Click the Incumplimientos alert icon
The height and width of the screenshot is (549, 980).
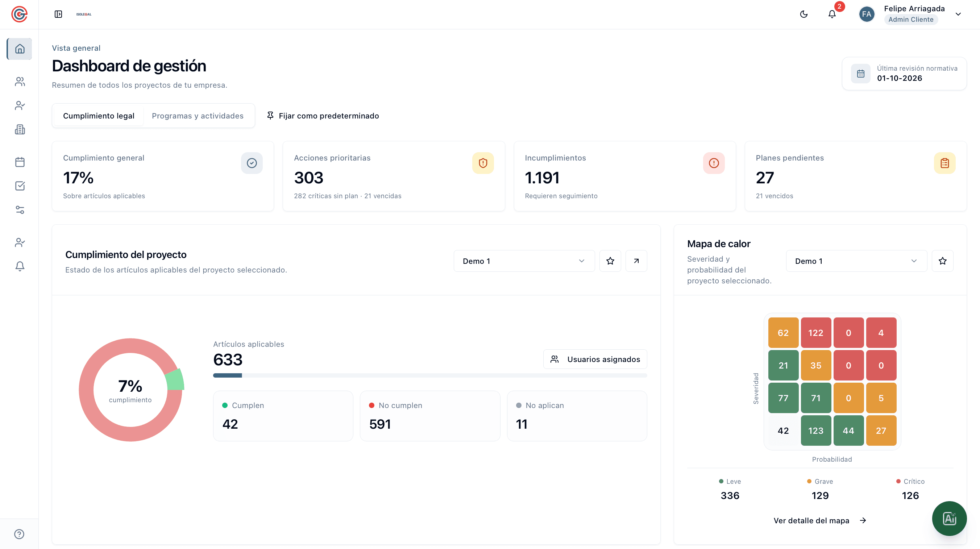[x=714, y=163]
